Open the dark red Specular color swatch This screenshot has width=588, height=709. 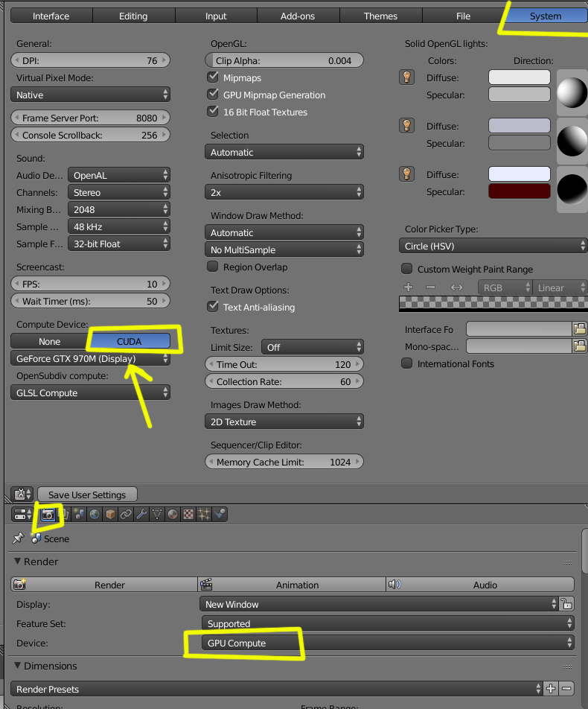[x=520, y=191]
